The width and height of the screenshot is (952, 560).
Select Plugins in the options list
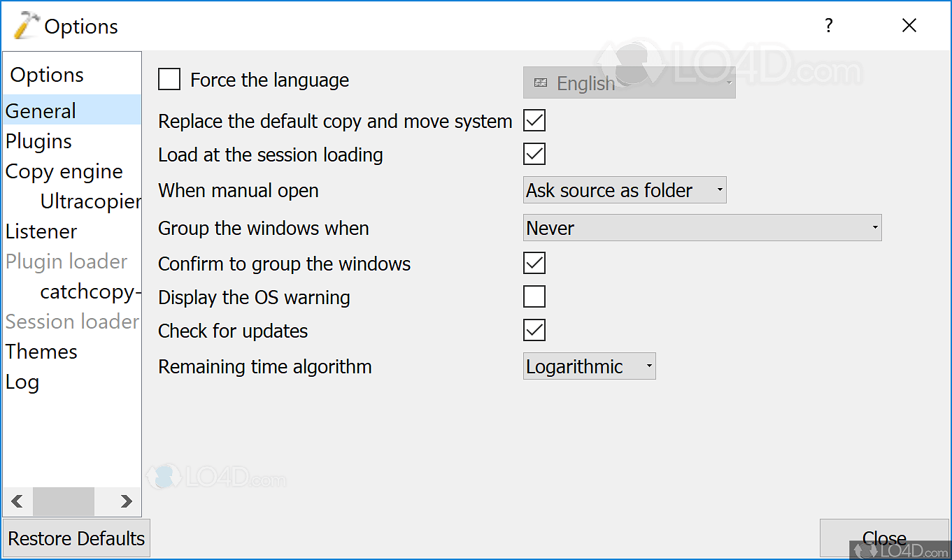(39, 141)
